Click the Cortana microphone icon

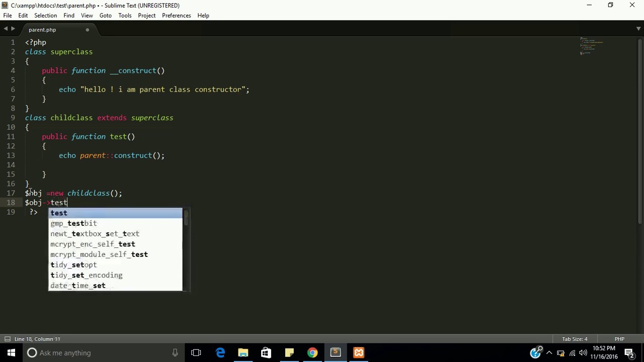[x=175, y=353]
